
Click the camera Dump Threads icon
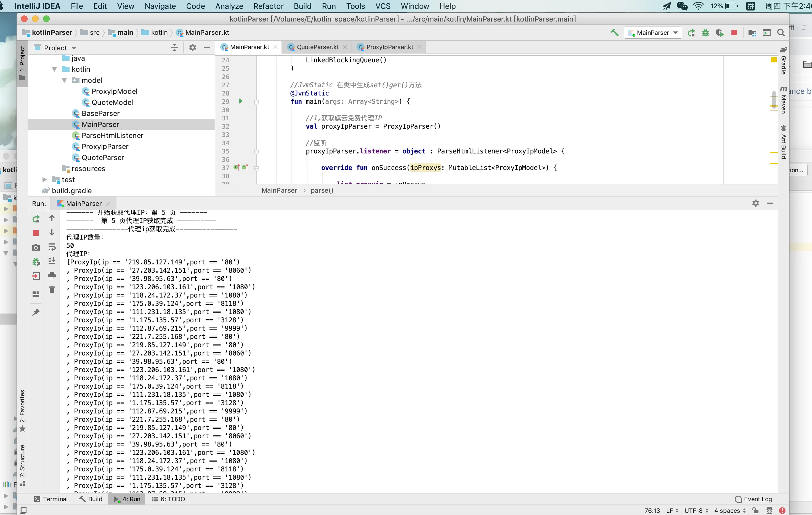click(36, 248)
